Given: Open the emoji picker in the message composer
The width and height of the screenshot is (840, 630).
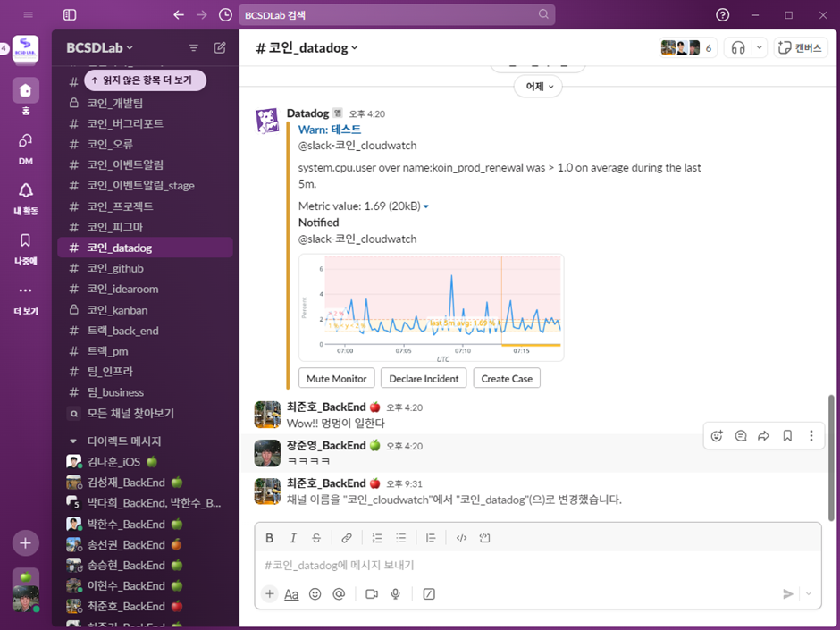Looking at the screenshot, I should (x=315, y=593).
